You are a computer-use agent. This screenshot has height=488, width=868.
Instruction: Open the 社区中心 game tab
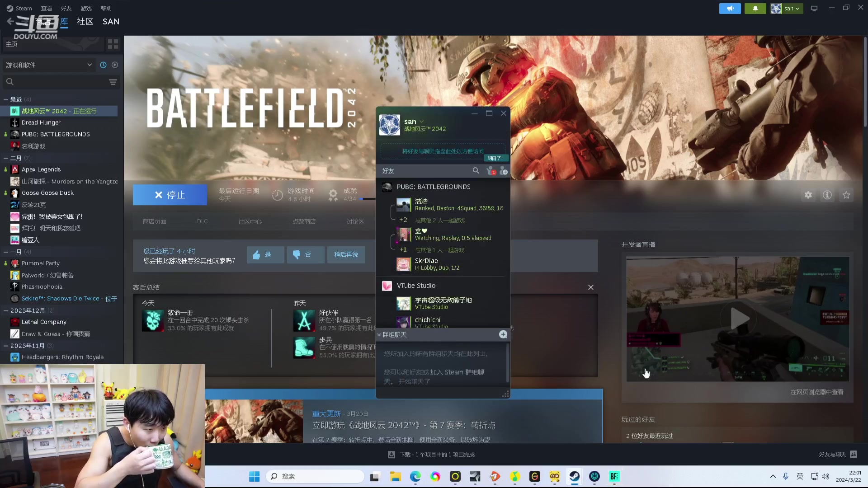click(250, 221)
